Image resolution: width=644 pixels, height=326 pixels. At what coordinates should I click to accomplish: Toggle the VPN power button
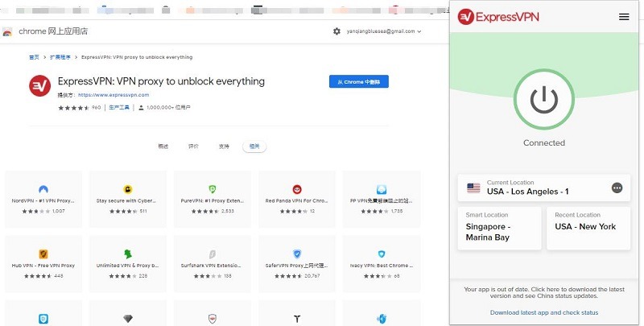point(544,99)
